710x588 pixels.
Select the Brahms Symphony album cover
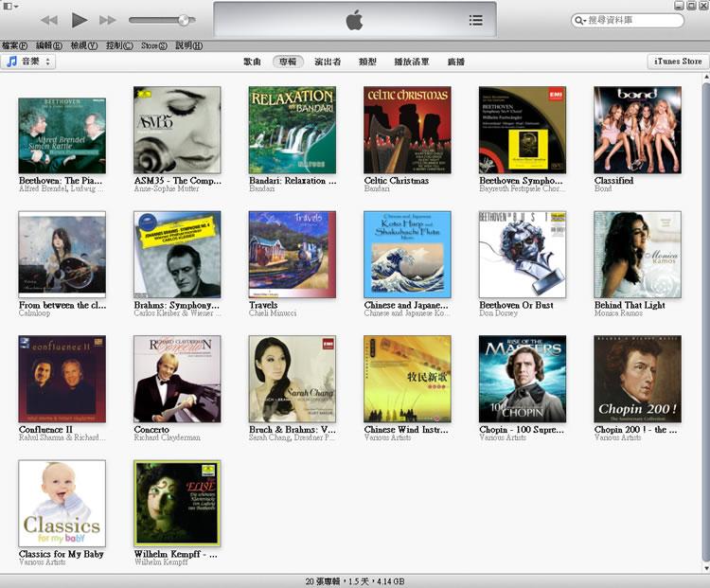[x=177, y=255]
